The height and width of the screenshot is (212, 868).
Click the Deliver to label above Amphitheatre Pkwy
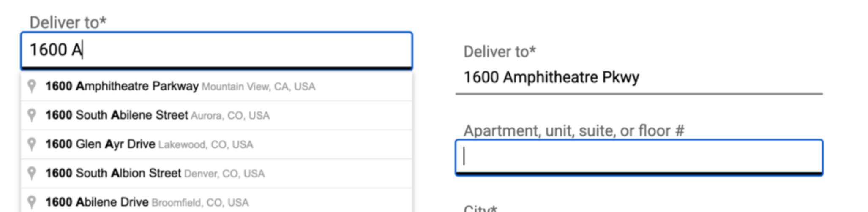[x=500, y=52]
